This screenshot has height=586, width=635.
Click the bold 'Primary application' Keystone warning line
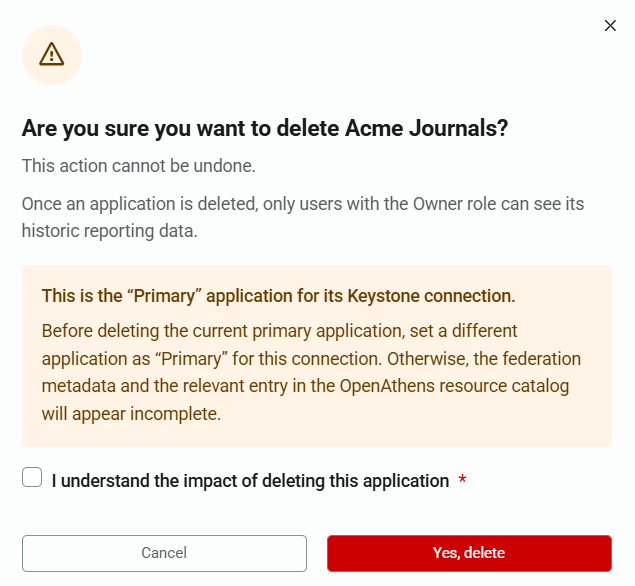pyautogui.click(x=279, y=296)
